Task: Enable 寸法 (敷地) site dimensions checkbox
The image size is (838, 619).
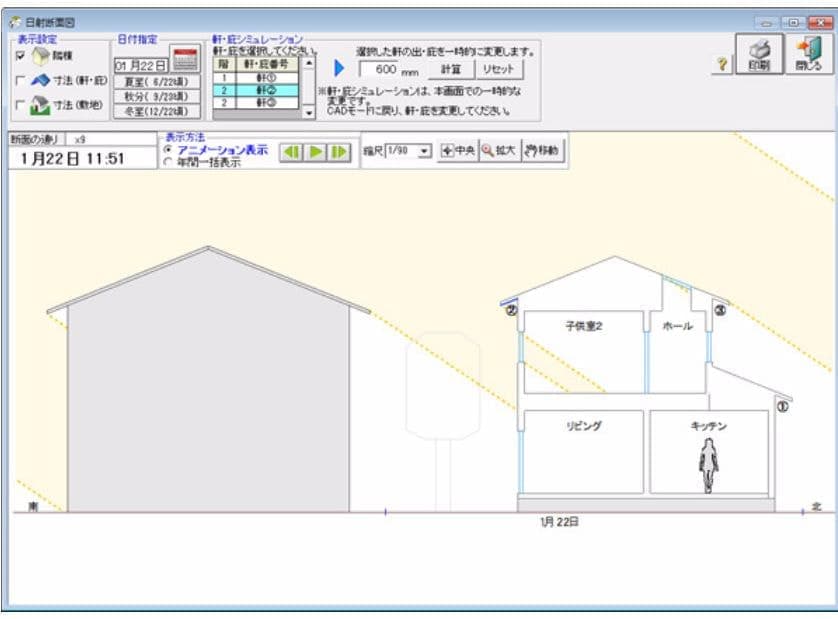Action: (x=20, y=104)
